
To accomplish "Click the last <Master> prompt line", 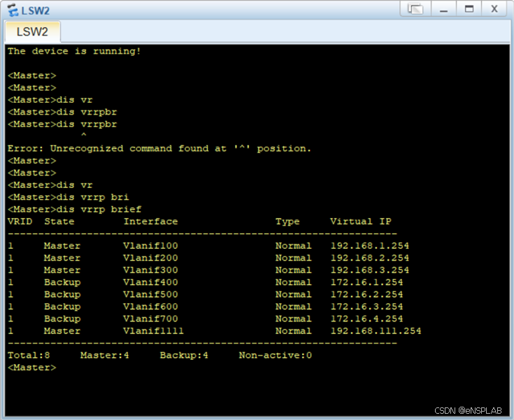I will [31, 368].
